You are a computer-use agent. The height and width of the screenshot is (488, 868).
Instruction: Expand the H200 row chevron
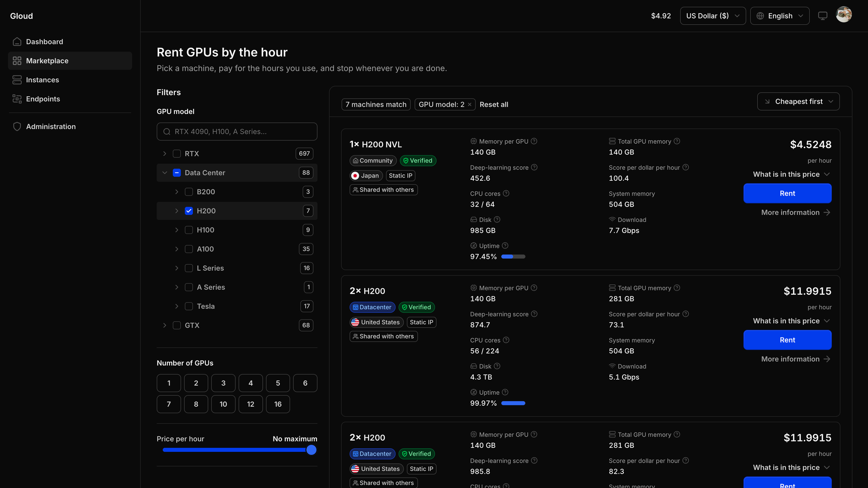pos(177,211)
